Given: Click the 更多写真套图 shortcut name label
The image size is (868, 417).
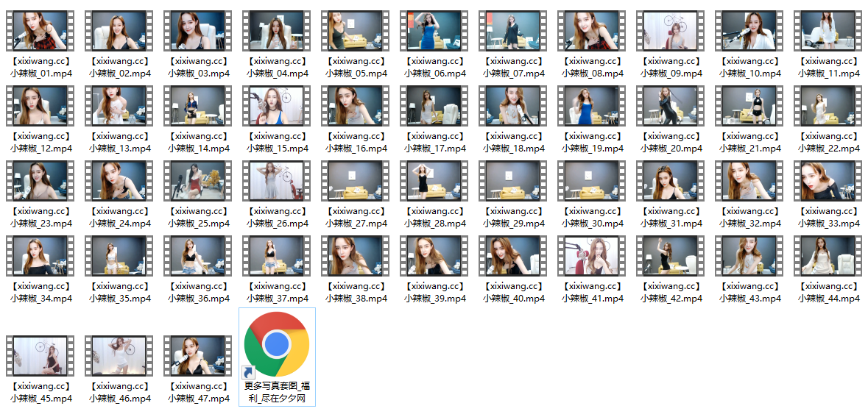Looking at the screenshot, I should click(x=277, y=392).
